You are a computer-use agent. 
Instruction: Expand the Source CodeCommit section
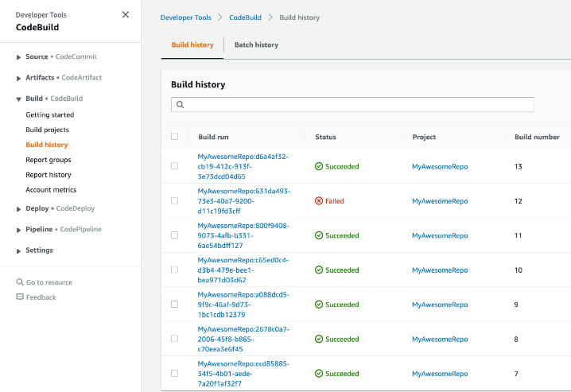[x=18, y=57]
